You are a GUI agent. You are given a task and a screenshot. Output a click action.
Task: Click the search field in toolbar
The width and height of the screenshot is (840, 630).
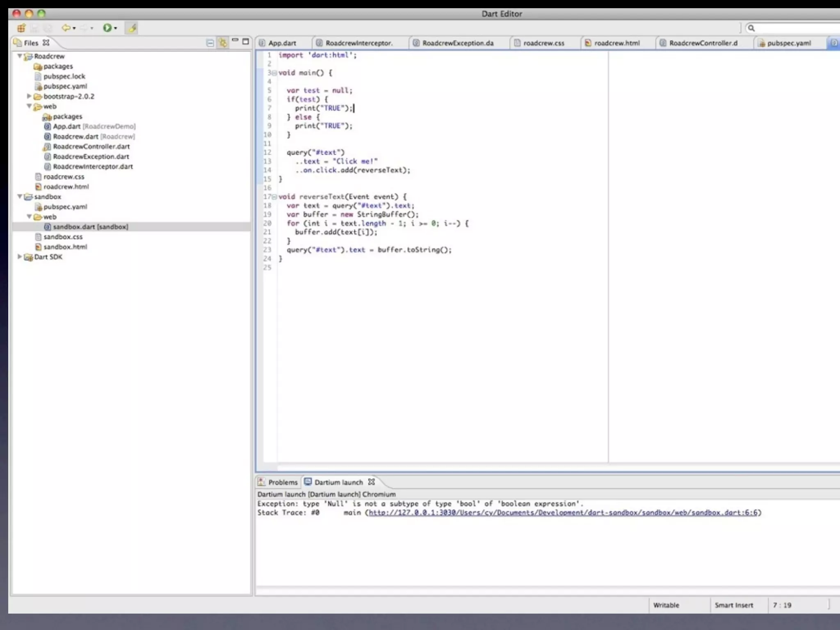click(x=796, y=28)
